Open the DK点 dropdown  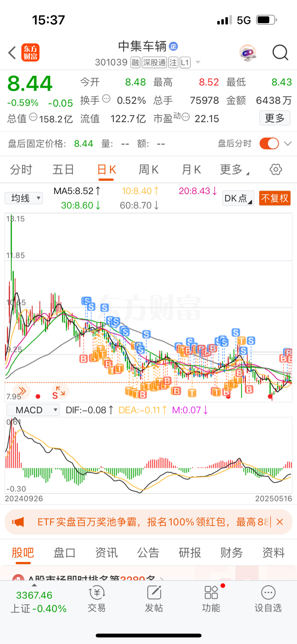click(238, 198)
